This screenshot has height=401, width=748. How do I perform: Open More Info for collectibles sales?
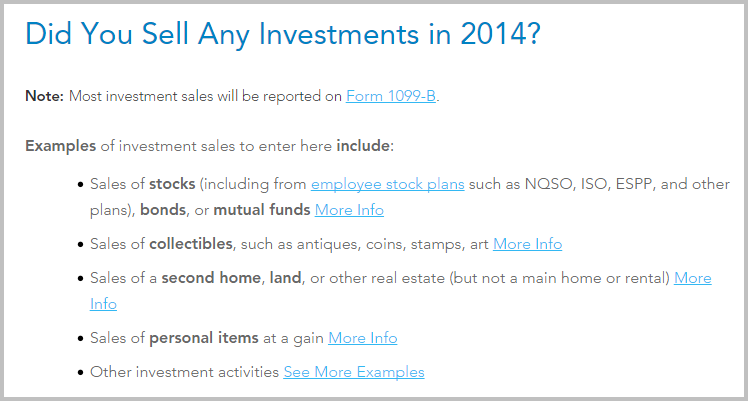coord(528,244)
